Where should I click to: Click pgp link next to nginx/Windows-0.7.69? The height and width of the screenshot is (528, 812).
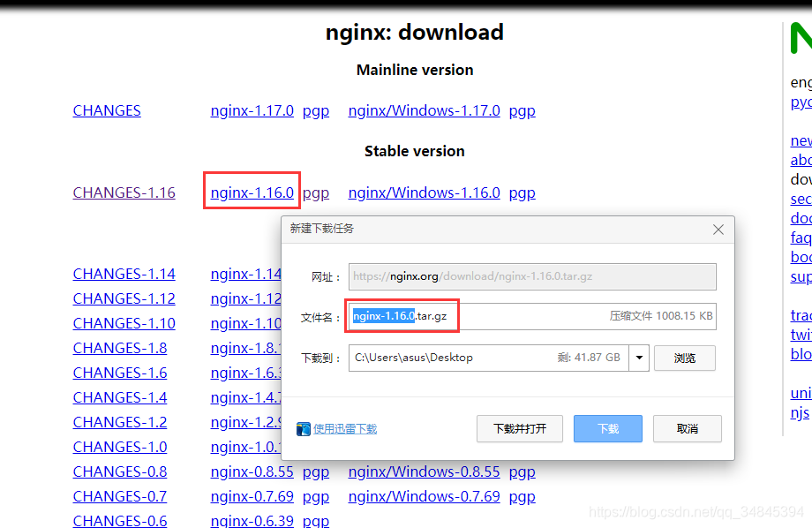[x=522, y=497]
